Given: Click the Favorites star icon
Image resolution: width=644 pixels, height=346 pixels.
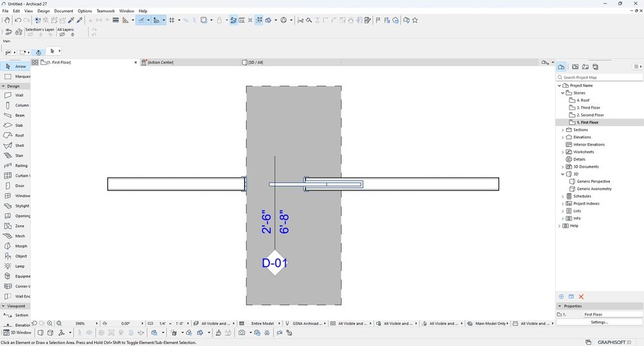Looking at the screenshot, I should (x=415, y=20).
